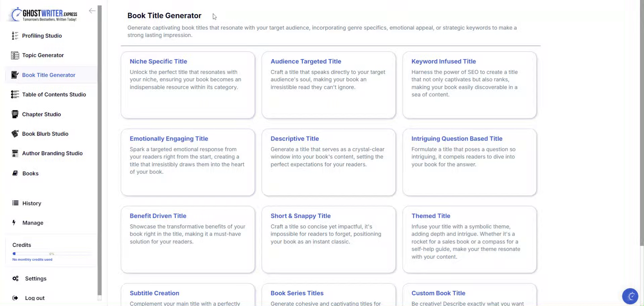Click the Topic Generator sidebar icon
Viewport: 644px width, 306px height.
15,55
